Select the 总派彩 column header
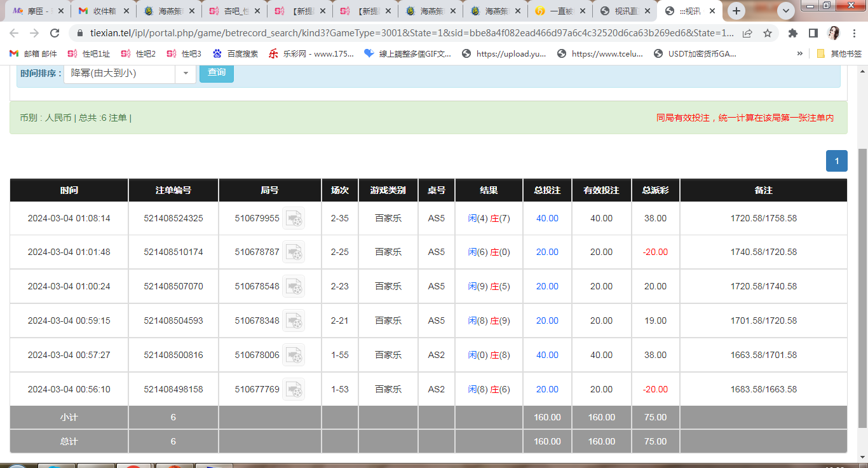This screenshot has height=468, width=868. click(656, 190)
